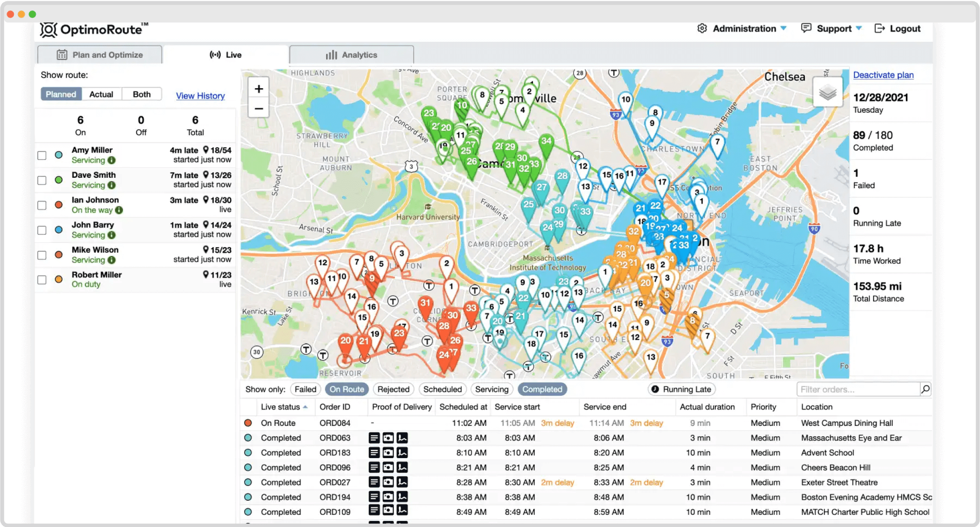Show the Actual route
This screenshot has width=980, height=527.
102,94
